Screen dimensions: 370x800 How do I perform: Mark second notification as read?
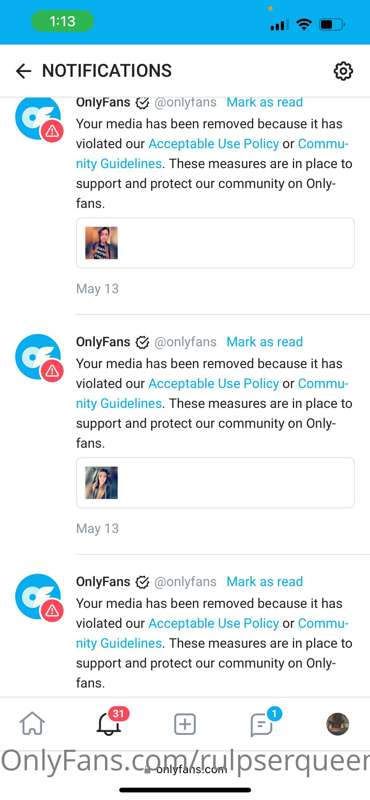(264, 342)
